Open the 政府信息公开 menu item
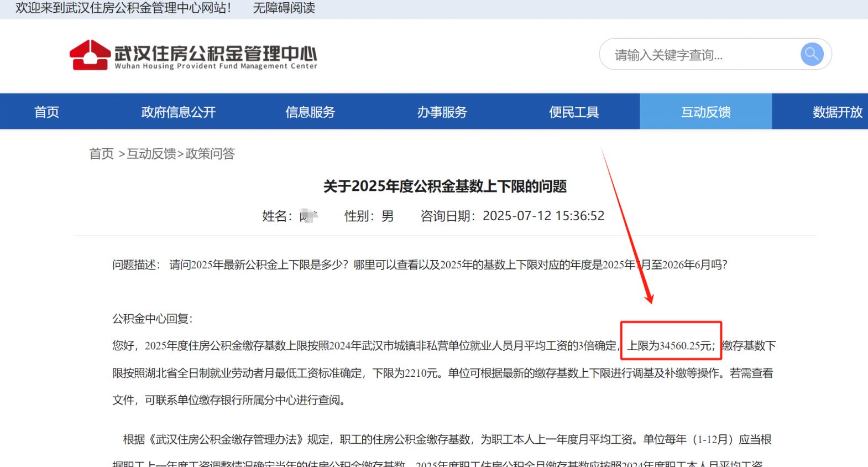The image size is (868, 467). point(178,112)
